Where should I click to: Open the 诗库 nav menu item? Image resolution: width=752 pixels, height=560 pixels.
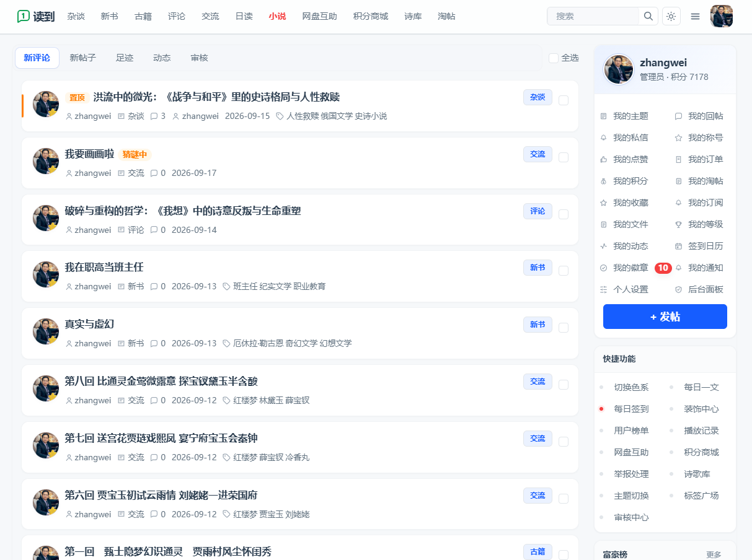tap(413, 16)
